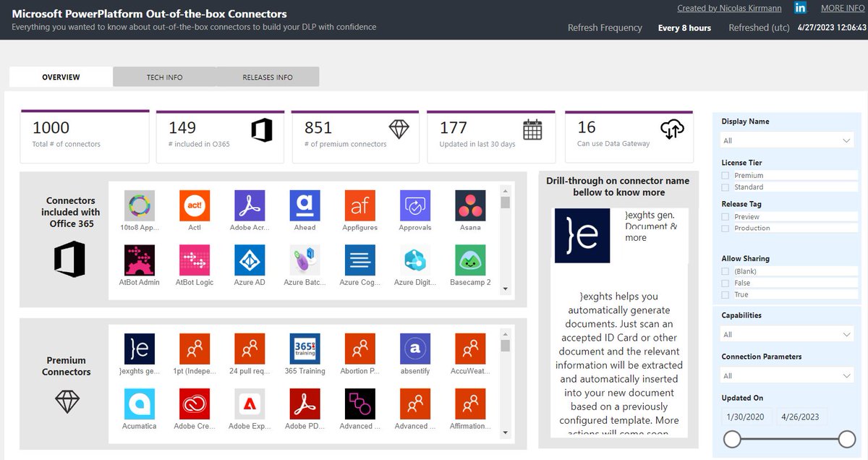868x460 pixels.
Task: Select the Adobe PDF connector icon
Action: pos(305,404)
